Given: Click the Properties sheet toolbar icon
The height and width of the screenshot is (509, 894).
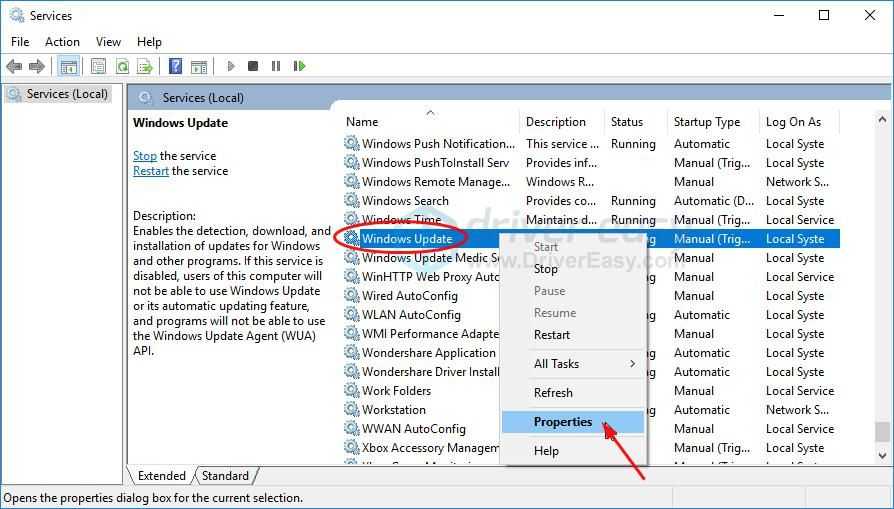Looking at the screenshot, I should coord(98,67).
